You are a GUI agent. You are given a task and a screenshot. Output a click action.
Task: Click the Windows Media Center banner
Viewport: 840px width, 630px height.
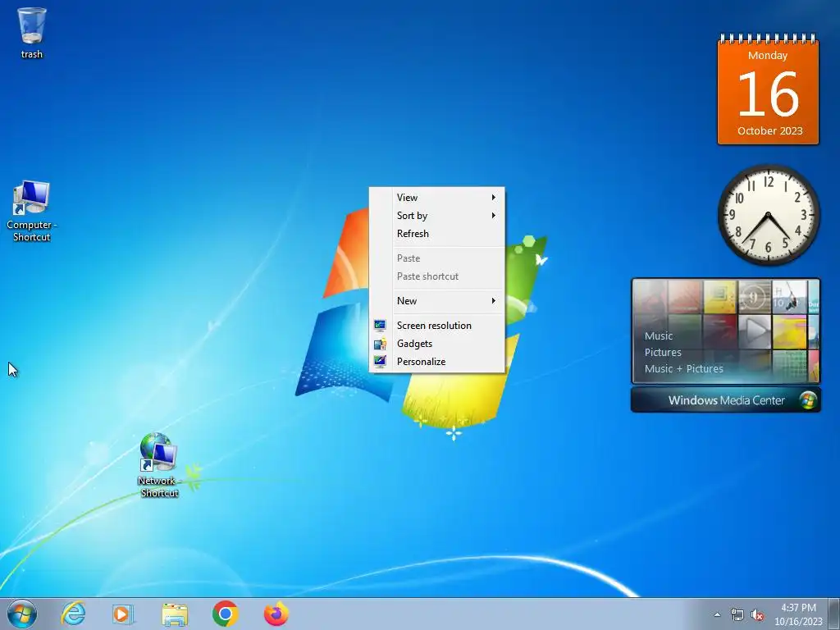[x=726, y=400]
